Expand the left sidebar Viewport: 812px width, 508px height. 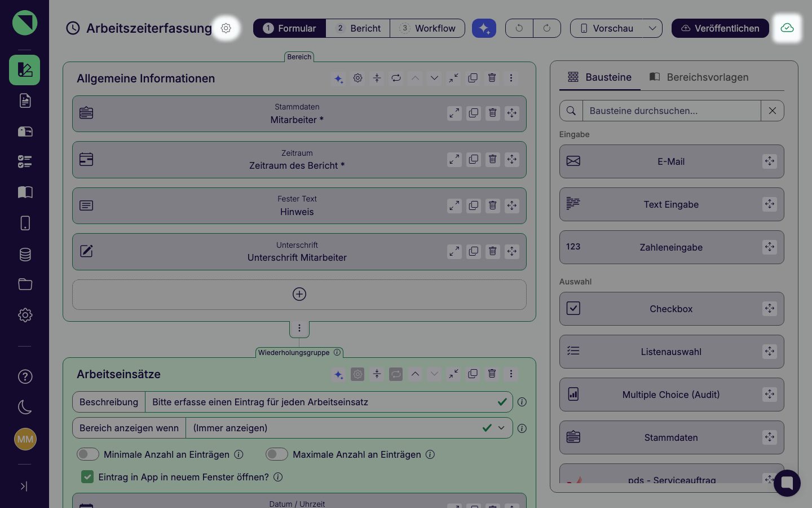point(24,486)
